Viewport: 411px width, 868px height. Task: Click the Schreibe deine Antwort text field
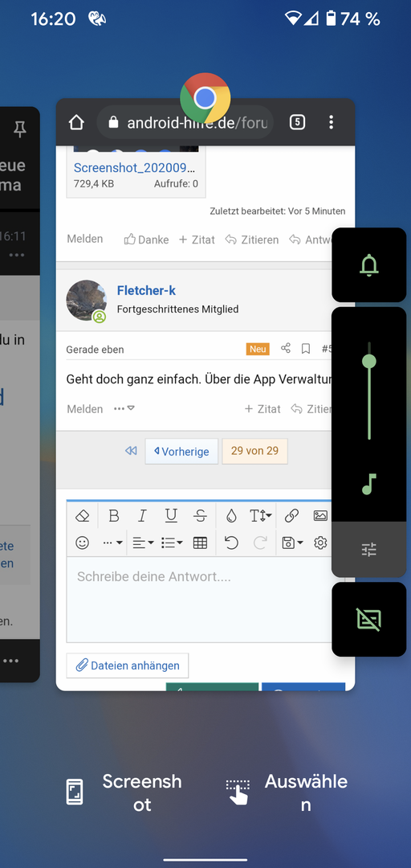click(199, 599)
